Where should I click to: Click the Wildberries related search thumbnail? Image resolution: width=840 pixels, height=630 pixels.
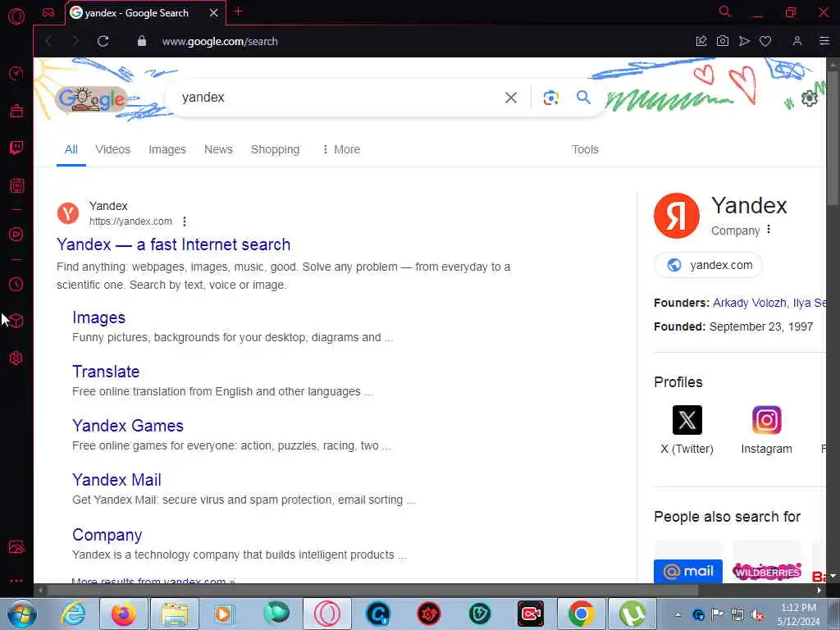click(x=767, y=562)
